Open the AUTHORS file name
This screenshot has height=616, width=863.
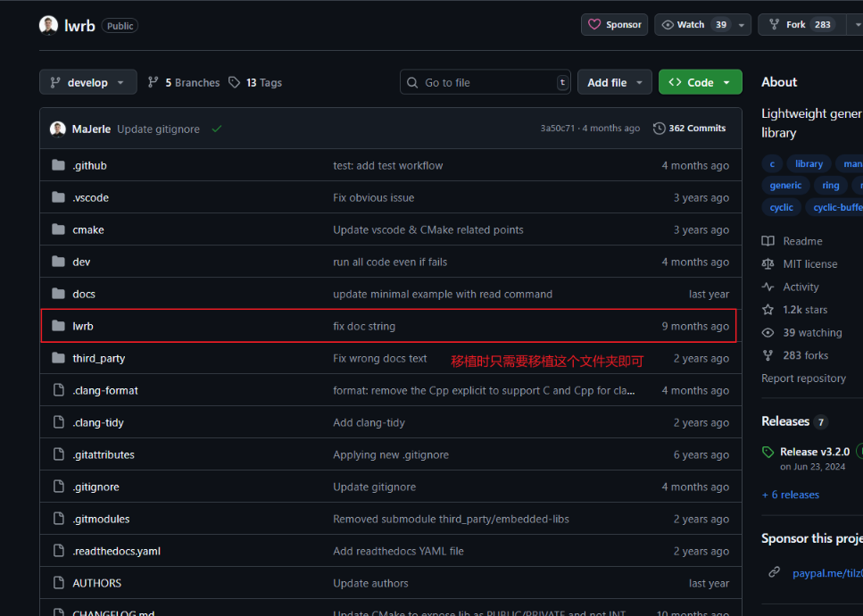[97, 583]
